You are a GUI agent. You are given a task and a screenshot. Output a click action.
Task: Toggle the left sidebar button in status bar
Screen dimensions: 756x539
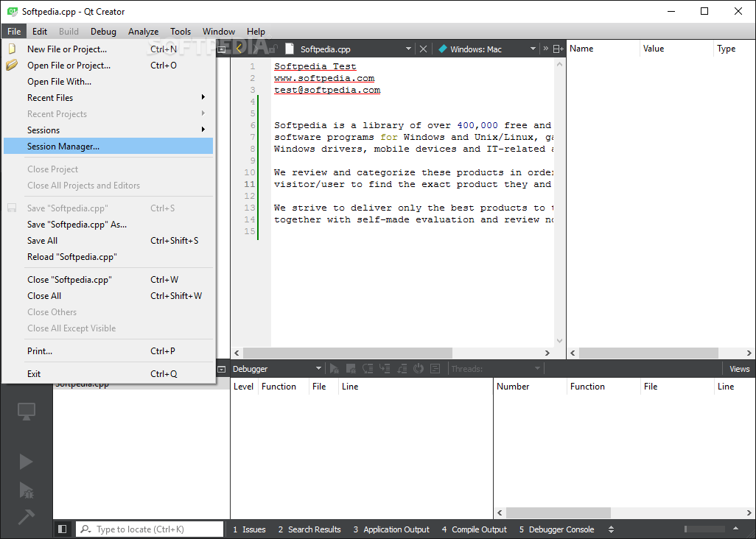(62, 529)
